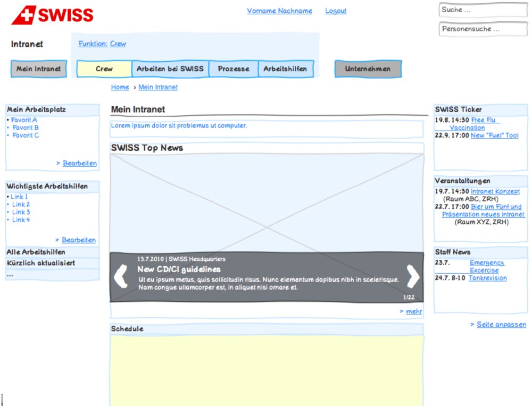Click Bearbeiten in Mein Arbeitsplatz box
532x406 pixels.
coord(80,163)
